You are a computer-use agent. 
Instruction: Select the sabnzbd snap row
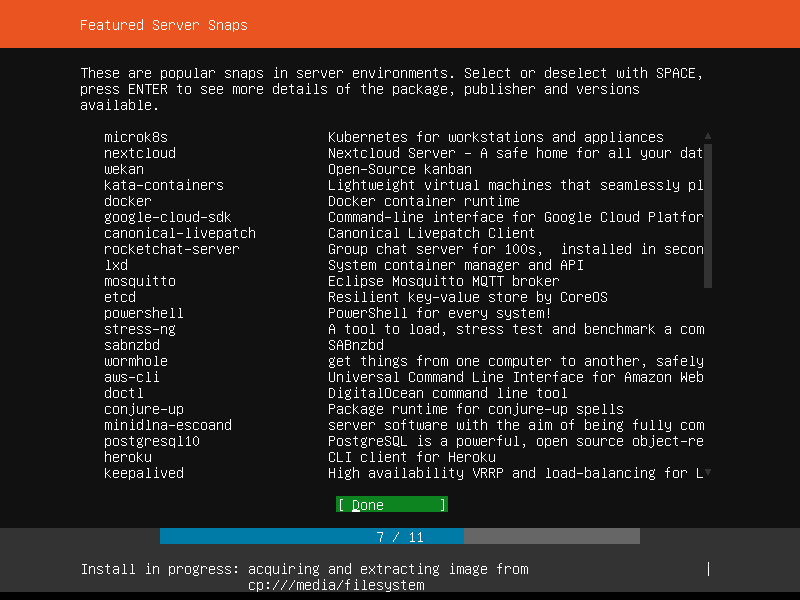coord(391,345)
